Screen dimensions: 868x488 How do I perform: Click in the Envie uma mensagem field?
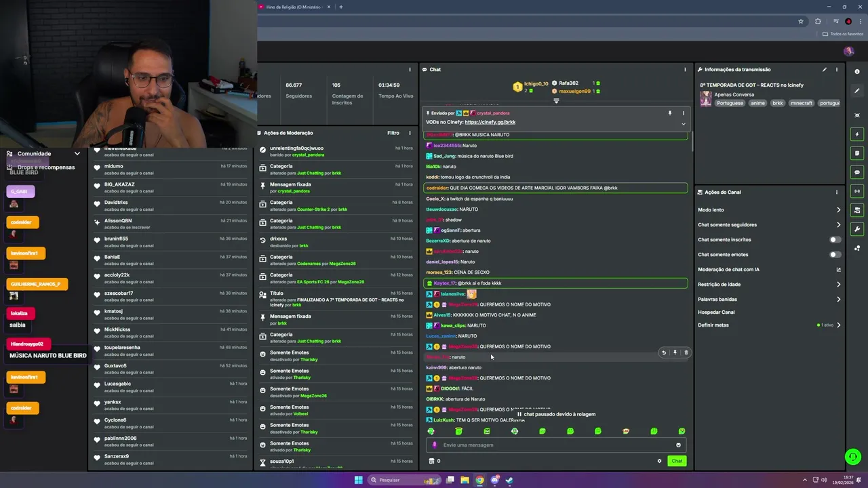pos(556,445)
